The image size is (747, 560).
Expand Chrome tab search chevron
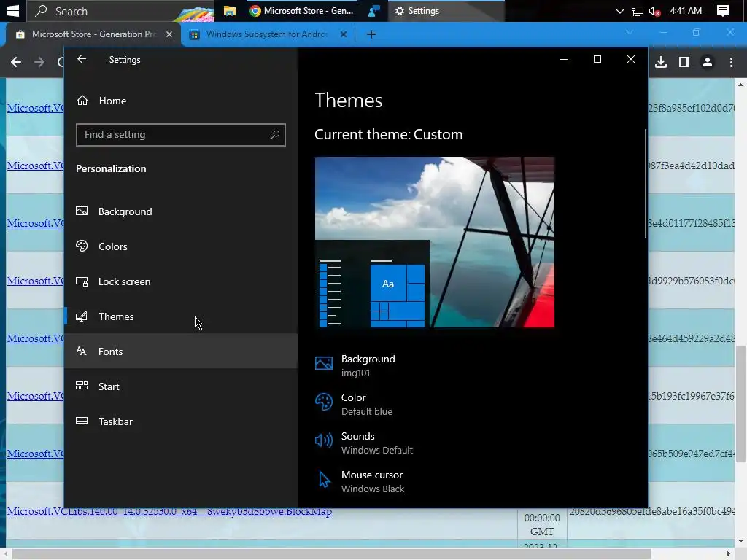coord(630,32)
